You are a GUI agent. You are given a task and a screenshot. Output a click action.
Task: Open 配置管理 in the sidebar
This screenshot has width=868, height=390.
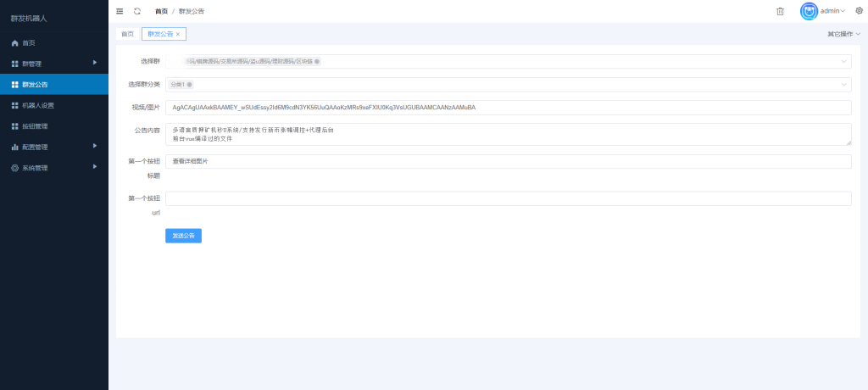click(54, 148)
